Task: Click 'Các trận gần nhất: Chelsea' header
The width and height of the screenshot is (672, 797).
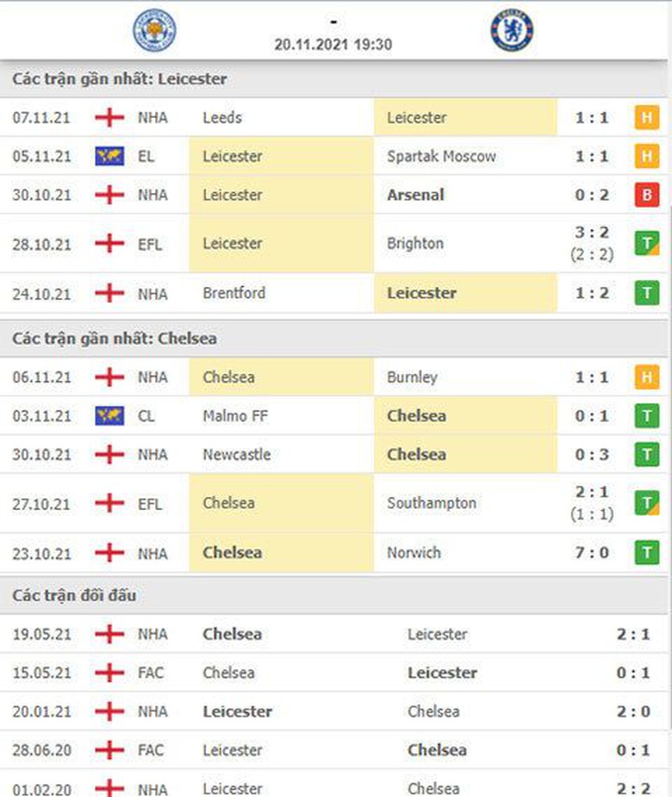Action: point(115,339)
